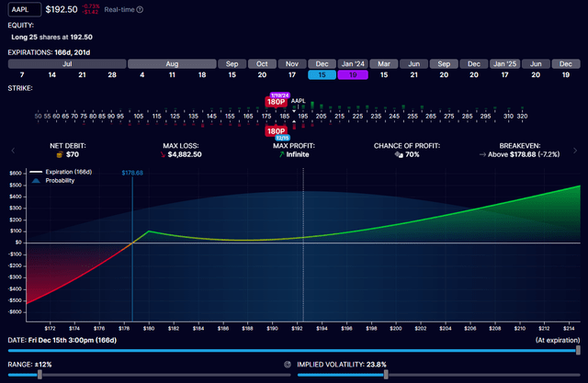Screen dimensions: 588x383
Task: Open the Real-time info help icon
Action: click(x=140, y=10)
